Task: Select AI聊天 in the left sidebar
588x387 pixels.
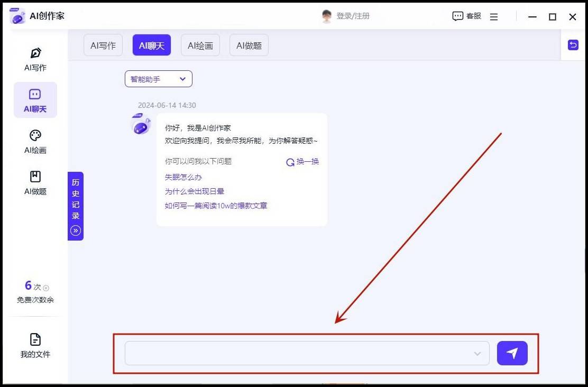Action: tap(35, 100)
